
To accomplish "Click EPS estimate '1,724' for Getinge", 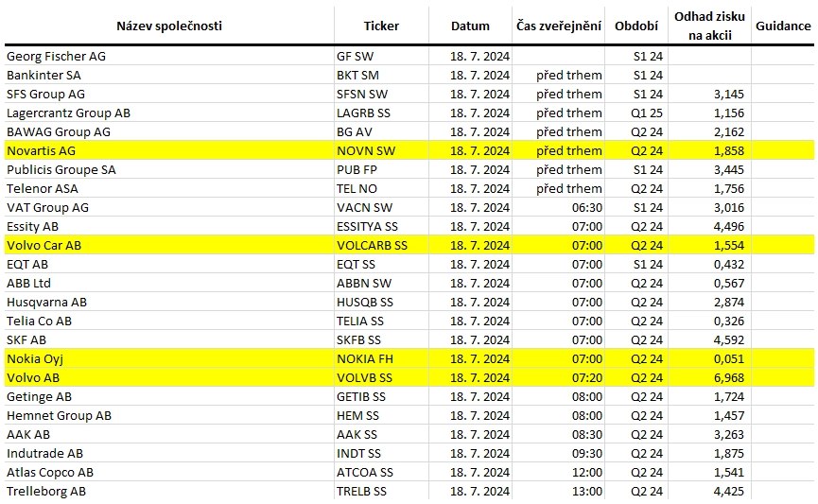I will [729, 396].
